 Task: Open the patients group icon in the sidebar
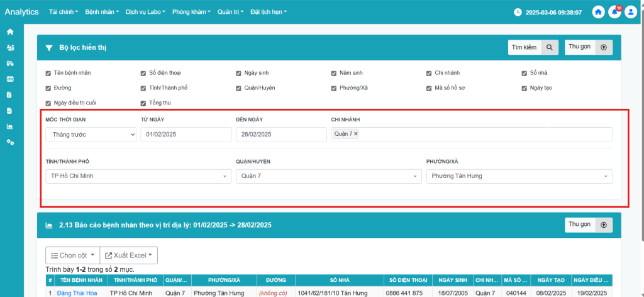[10, 47]
